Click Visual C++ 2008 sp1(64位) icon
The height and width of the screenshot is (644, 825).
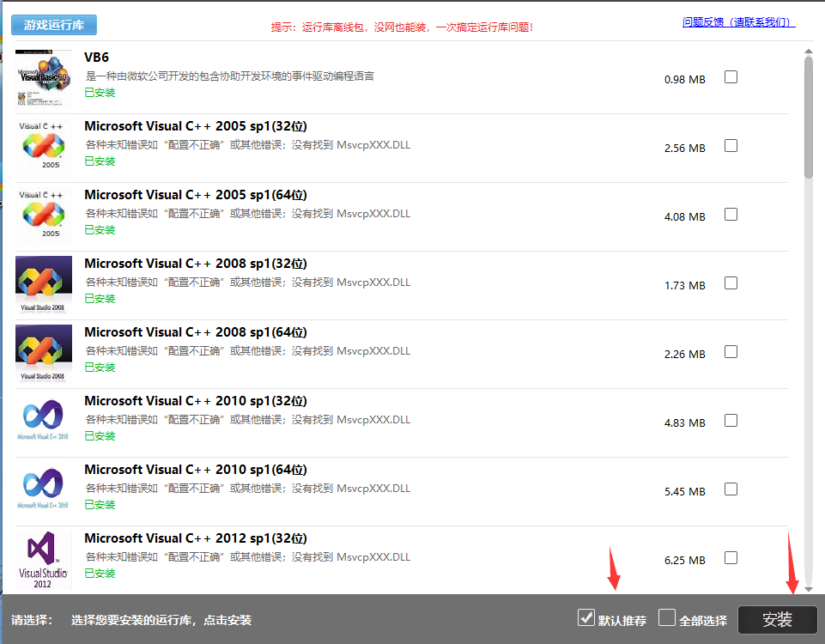tap(44, 352)
